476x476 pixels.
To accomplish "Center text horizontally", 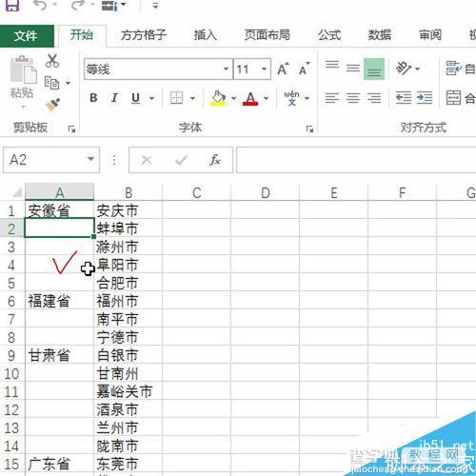I will point(353,98).
